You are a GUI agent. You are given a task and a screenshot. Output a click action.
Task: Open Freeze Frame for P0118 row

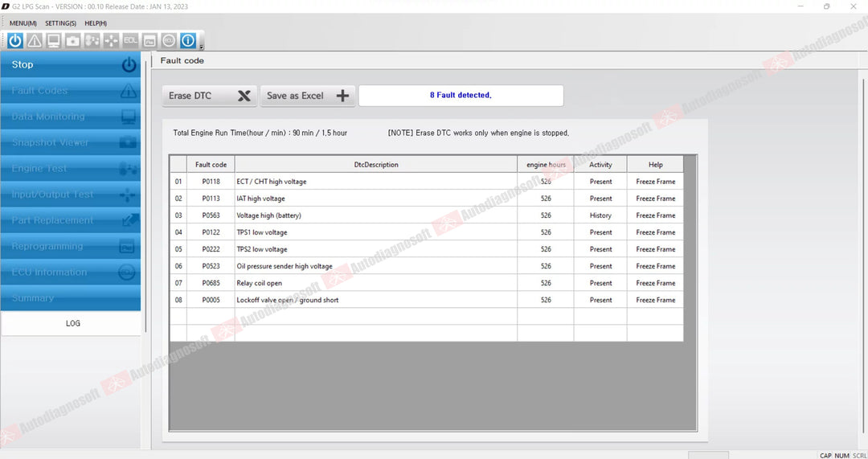click(x=656, y=182)
